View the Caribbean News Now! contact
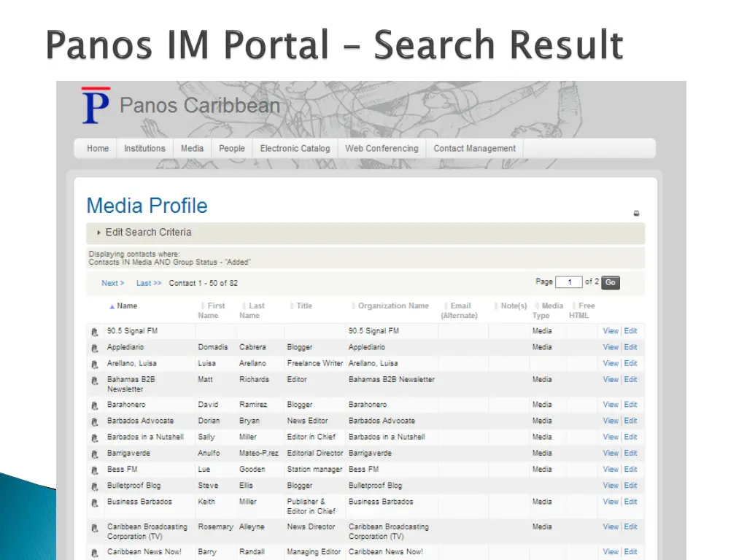Viewport: 747px width, 560px height. point(611,552)
